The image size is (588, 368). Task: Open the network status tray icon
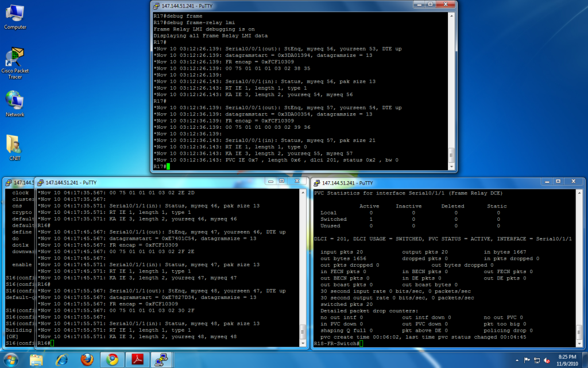pos(537,360)
